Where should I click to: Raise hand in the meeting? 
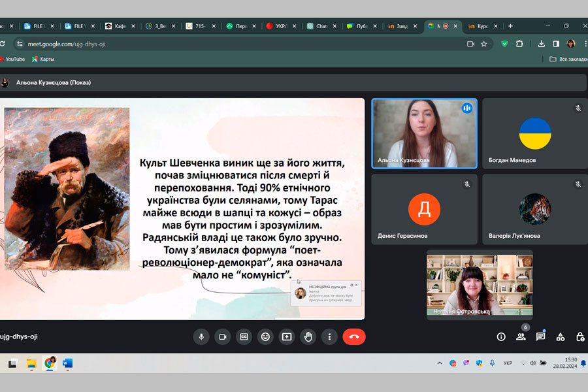point(308,336)
